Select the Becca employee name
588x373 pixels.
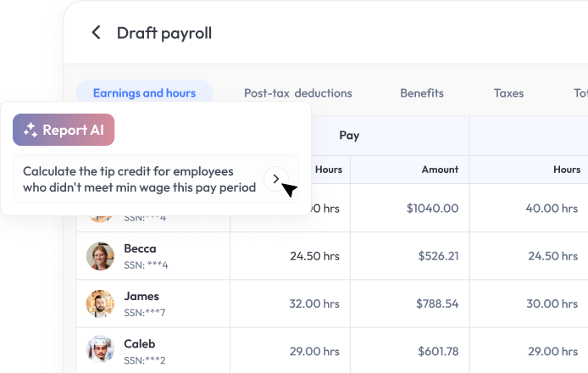coord(141,249)
